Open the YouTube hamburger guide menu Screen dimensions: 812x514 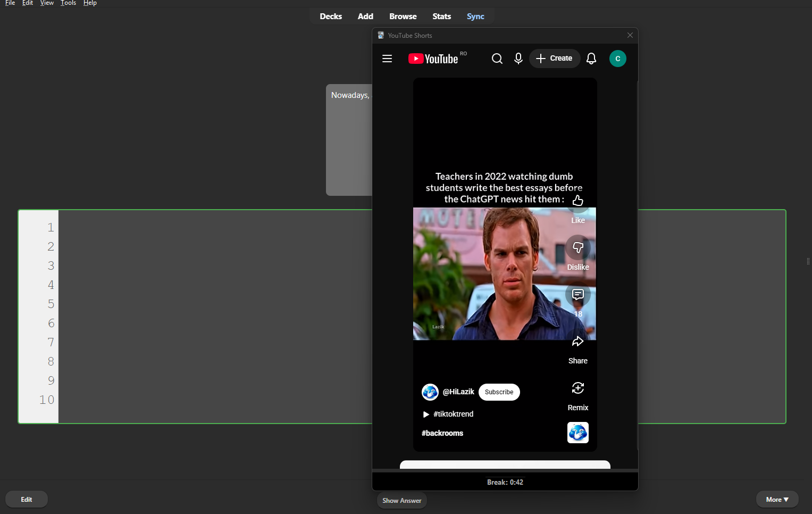click(x=387, y=59)
